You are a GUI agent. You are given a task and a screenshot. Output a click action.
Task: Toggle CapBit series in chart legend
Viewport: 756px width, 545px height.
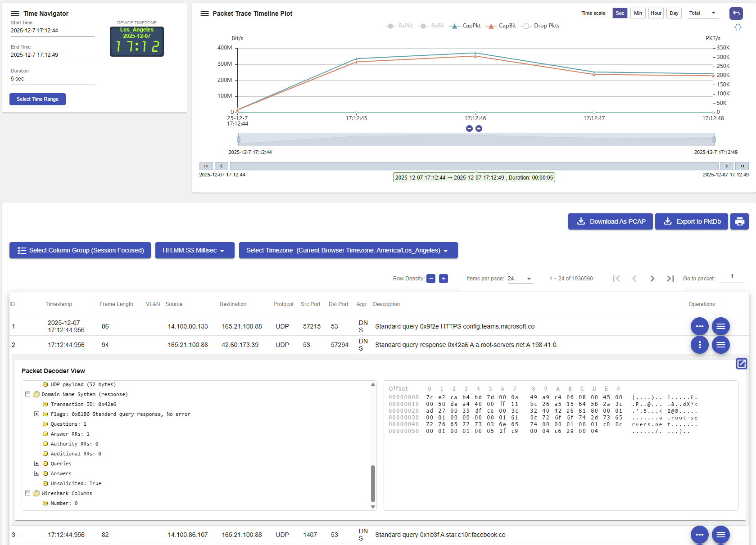click(x=501, y=26)
